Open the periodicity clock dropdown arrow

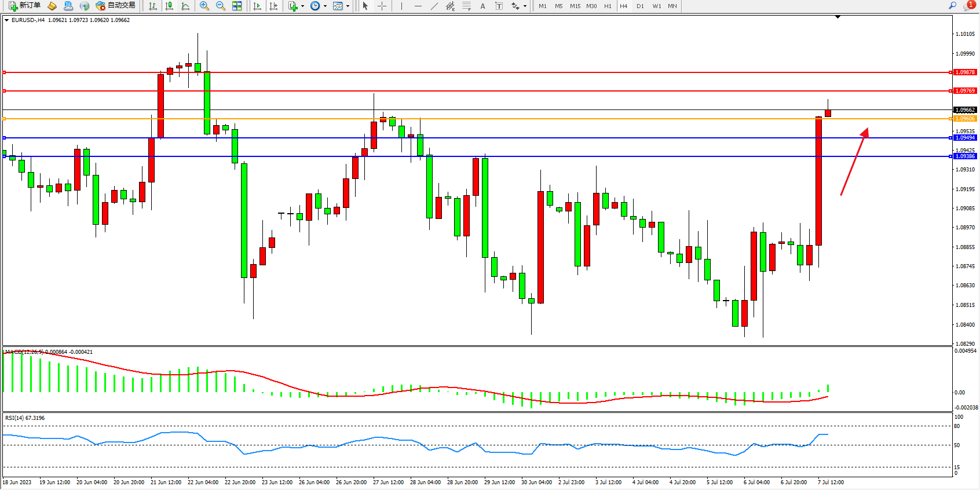325,6
